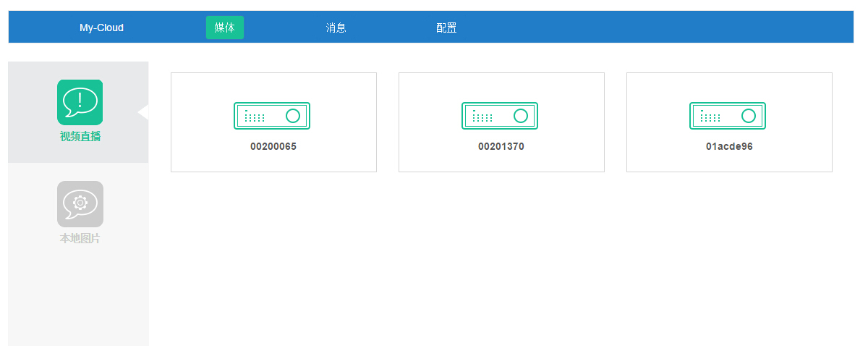This screenshot has width=868, height=346.
Task: Tap the dotted grille on device 00200065
Action: tap(255, 117)
